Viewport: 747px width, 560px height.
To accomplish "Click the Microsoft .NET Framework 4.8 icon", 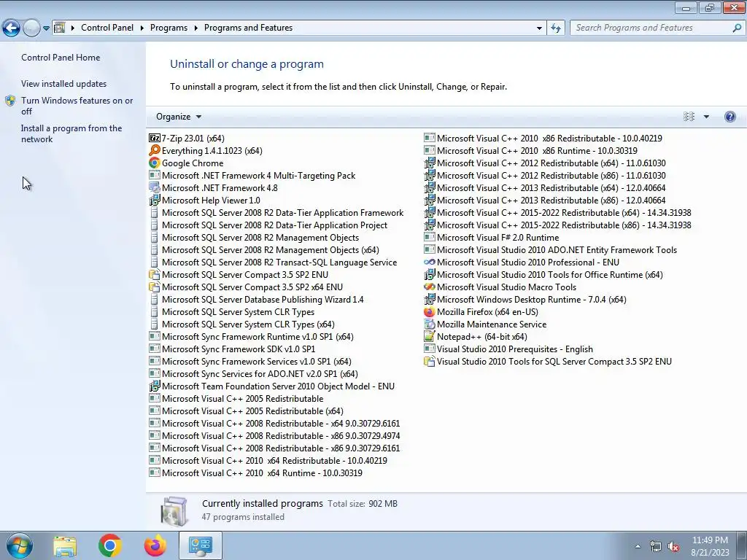I will [155, 188].
